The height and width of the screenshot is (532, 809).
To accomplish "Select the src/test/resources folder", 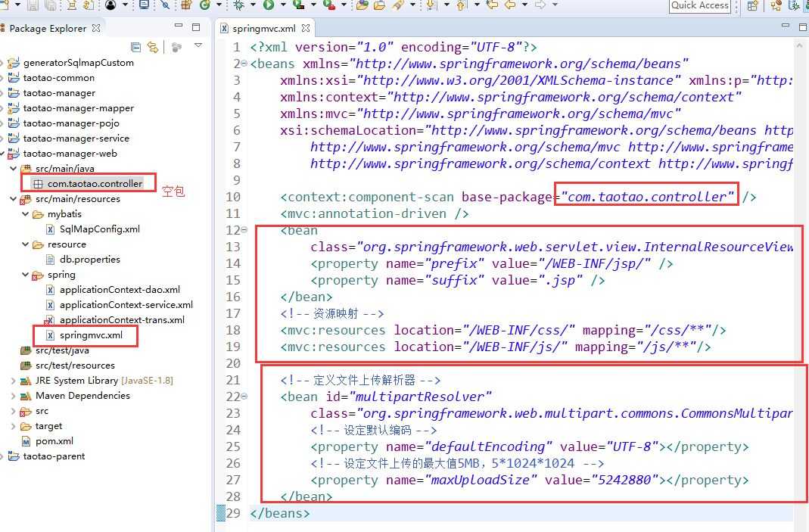I will (x=76, y=366).
